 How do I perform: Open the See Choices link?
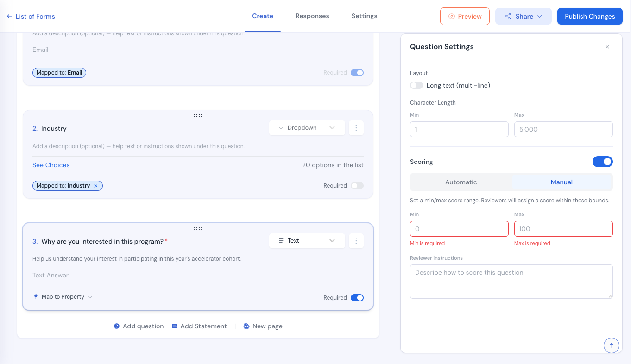[x=51, y=165]
